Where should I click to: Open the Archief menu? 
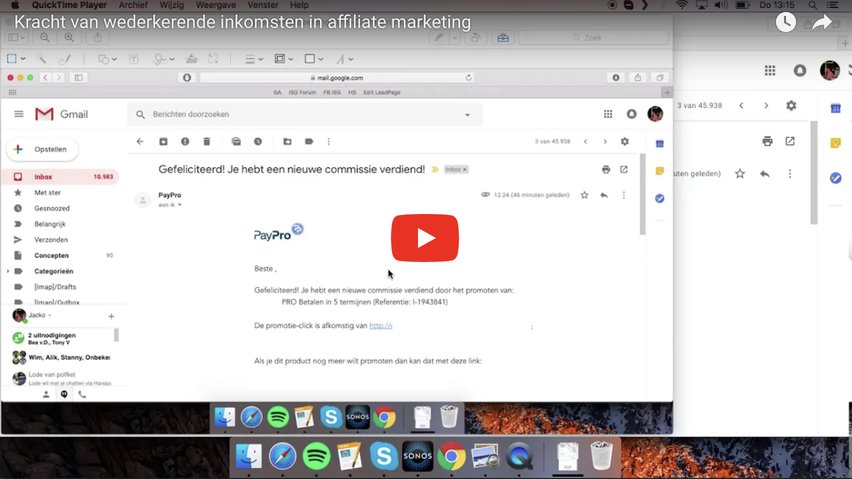133,5
